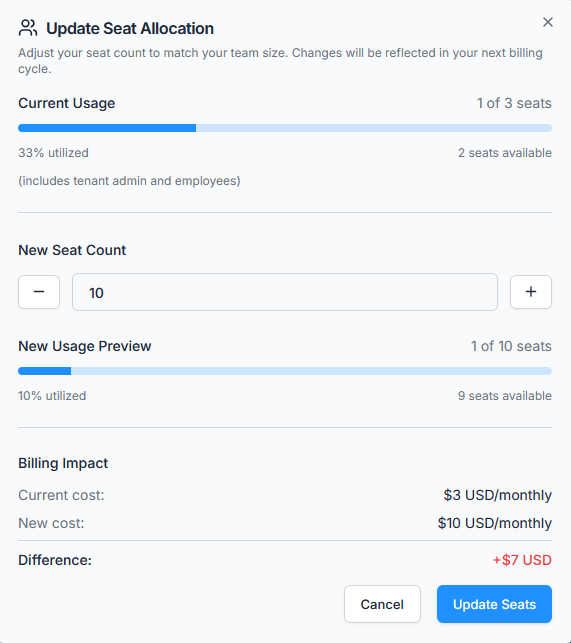This screenshot has width=571, height=643.
Task: Click the Update Seat Allocation heading
Action: coord(130,28)
